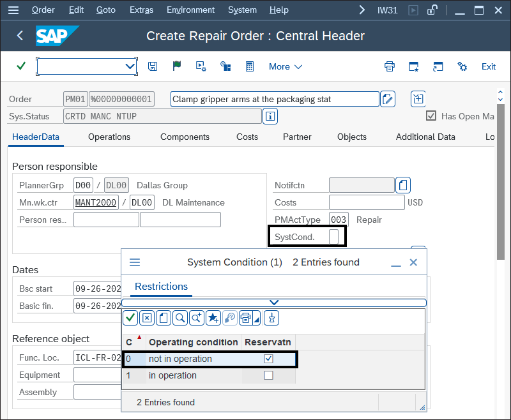This screenshot has width=511, height=420.
Task: Click the green checkmark Enter icon in toolbar
Action: coord(21,66)
